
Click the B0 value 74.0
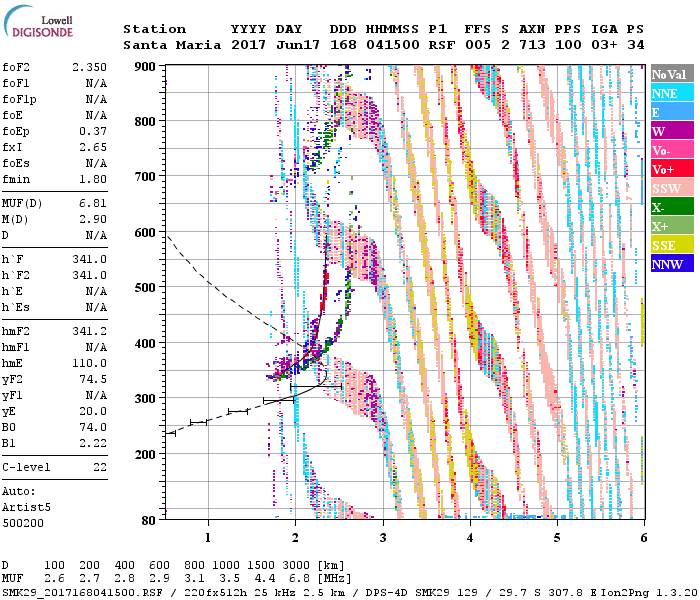[93, 428]
